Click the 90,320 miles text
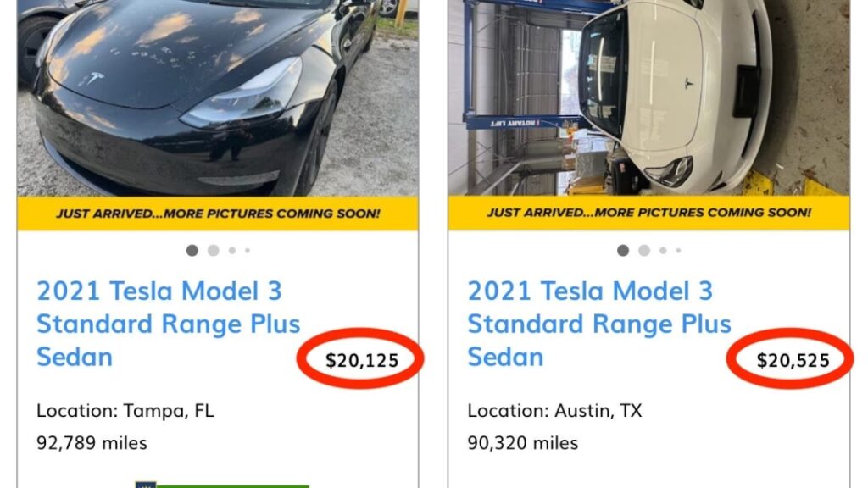 523,443
